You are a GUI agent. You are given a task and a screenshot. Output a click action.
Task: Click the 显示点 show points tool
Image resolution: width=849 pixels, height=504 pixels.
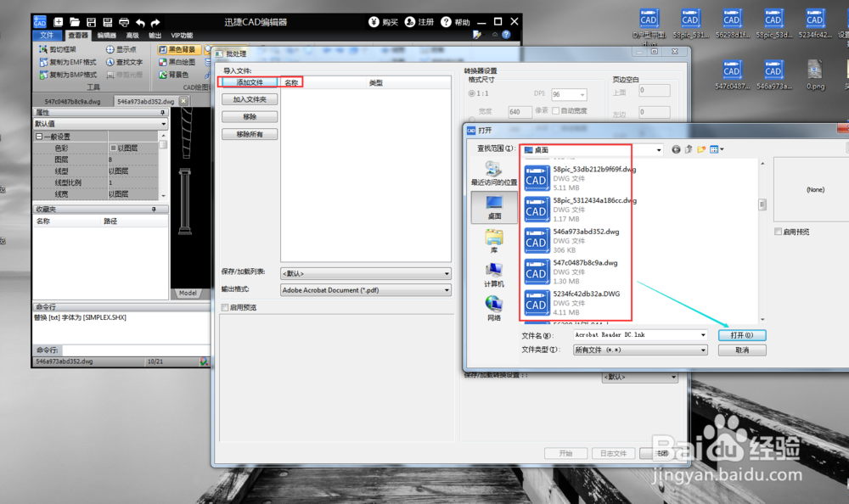click(x=121, y=49)
